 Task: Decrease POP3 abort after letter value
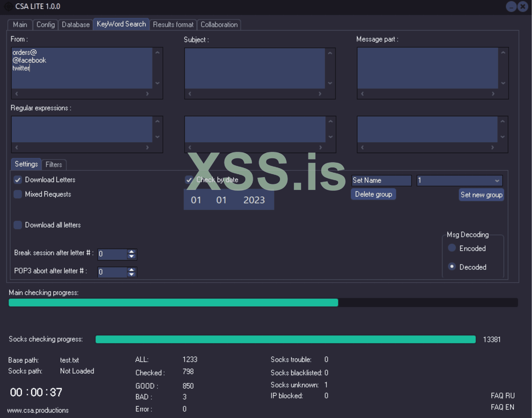pos(131,274)
